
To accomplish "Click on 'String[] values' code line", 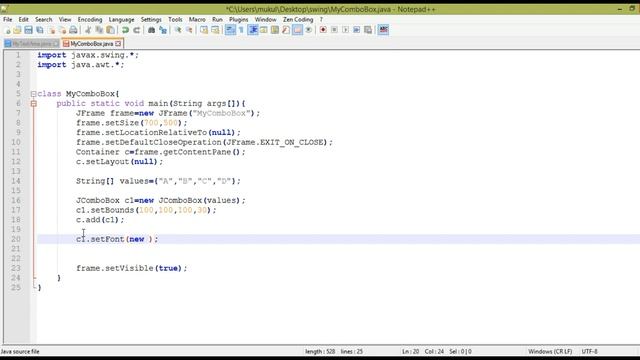I will 158,181.
